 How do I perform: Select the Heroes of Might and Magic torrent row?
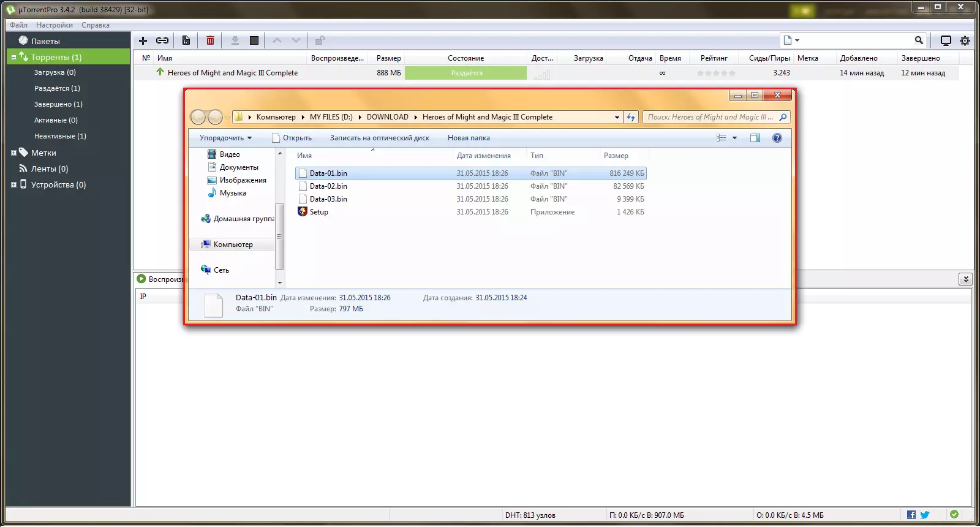(546, 73)
